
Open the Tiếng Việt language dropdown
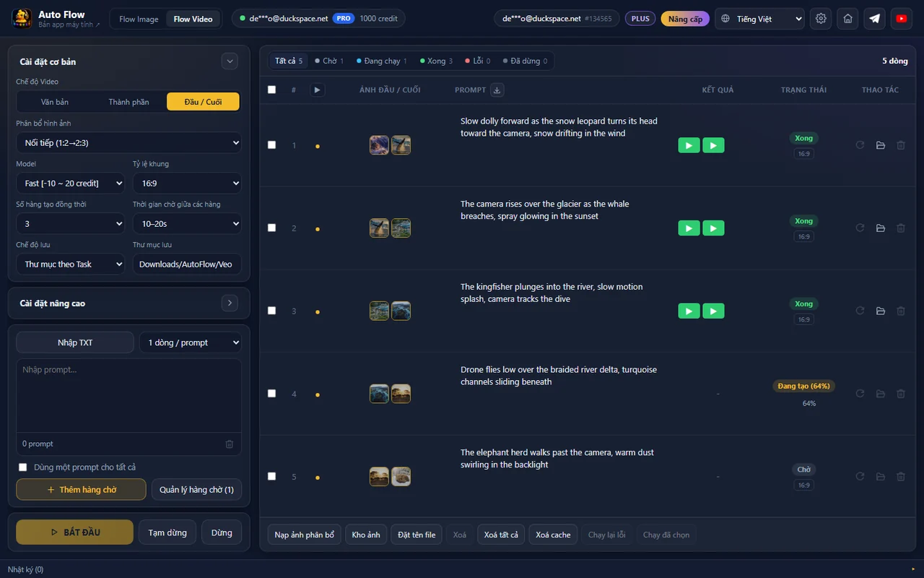[x=759, y=19]
